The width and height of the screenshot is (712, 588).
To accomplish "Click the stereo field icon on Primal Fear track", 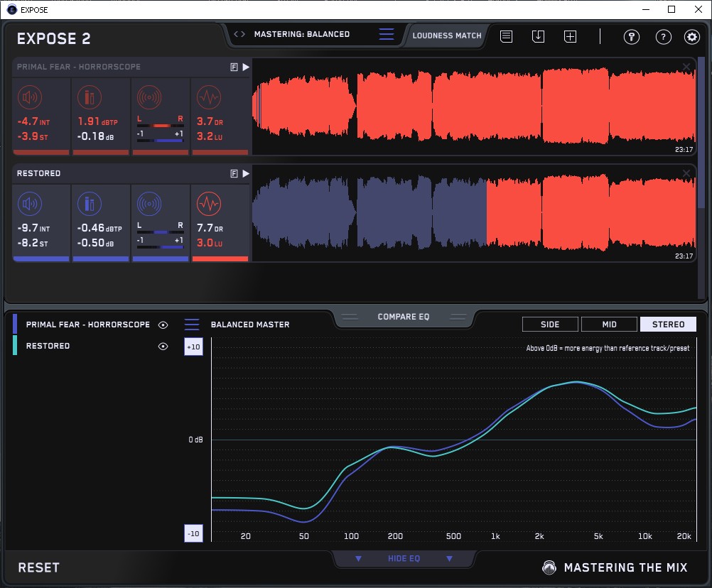I will click(149, 97).
